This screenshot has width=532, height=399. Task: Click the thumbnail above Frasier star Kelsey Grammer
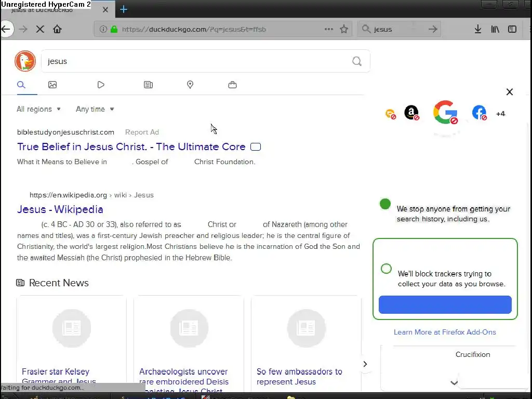click(x=72, y=328)
